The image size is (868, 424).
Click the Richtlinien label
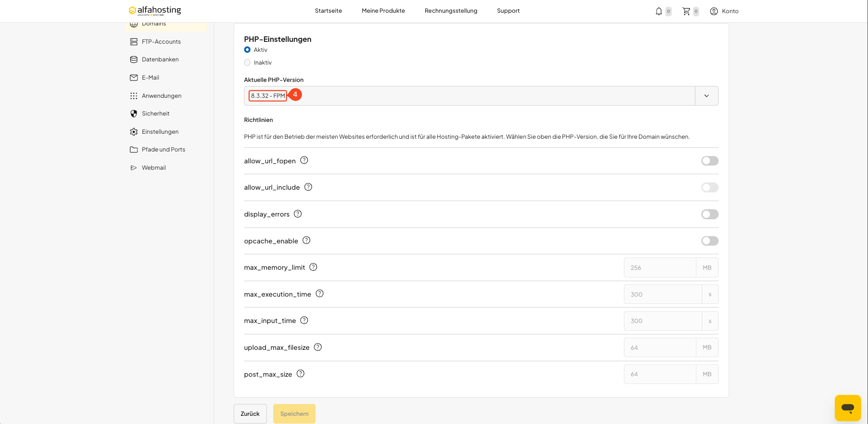point(259,120)
